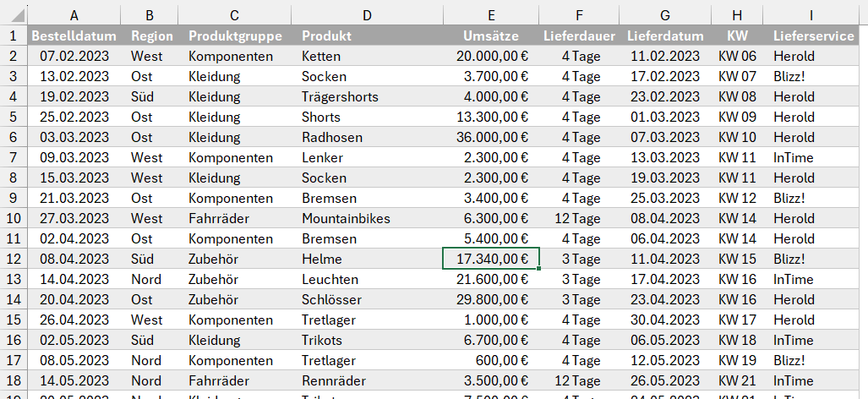Select column A header
This screenshot has width=868, height=399.
[74, 15]
